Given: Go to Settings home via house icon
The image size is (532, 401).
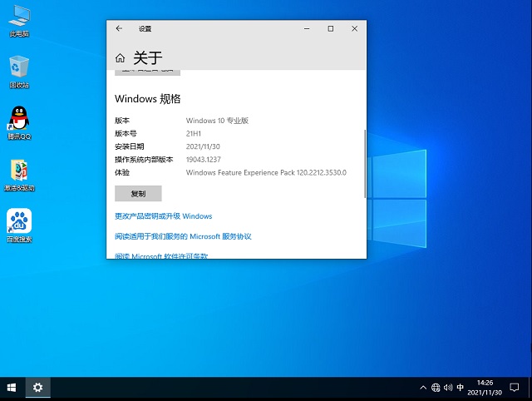Looking at the screenshot, I should tap(121, 57).
